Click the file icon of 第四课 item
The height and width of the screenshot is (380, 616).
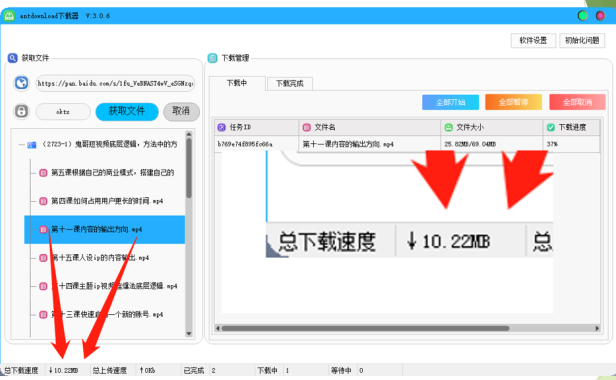point(43,201)
